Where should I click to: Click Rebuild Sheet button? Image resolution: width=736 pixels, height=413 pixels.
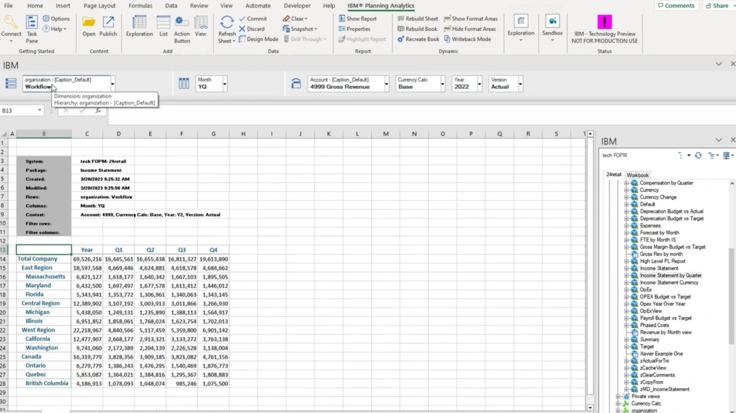420,18
